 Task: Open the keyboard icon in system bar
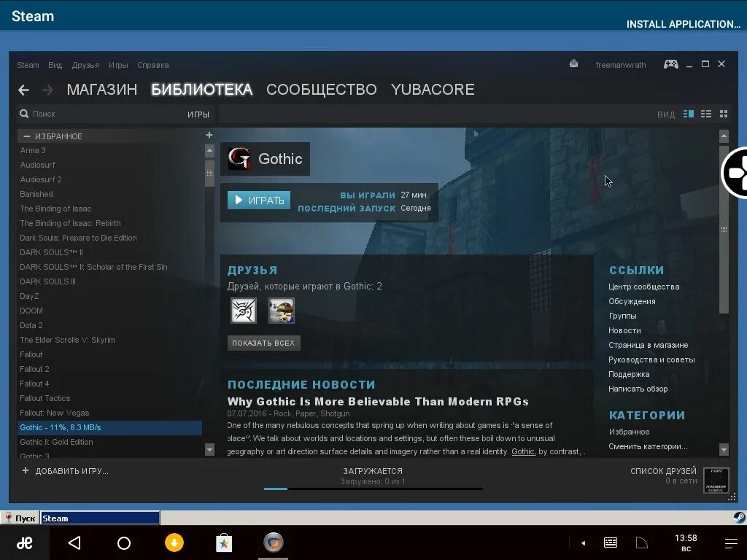pos(611,542)
